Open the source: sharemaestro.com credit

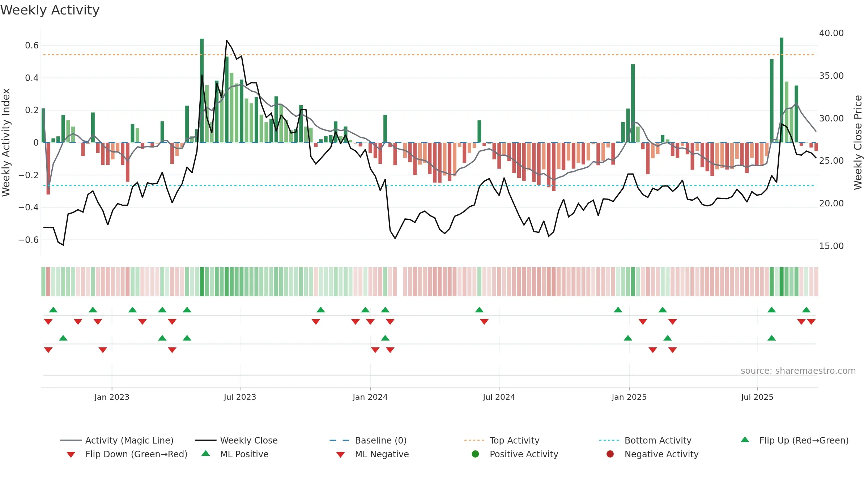[798, 371]
